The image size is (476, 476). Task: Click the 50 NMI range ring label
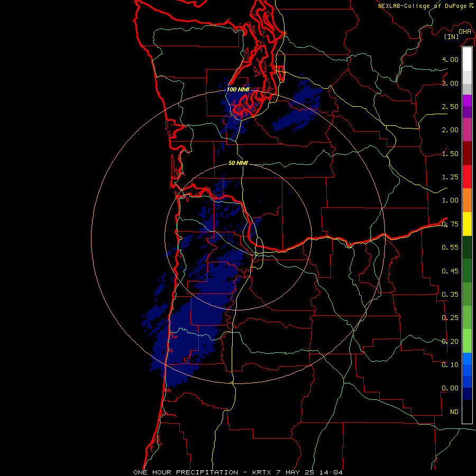(x=238, y=163)
